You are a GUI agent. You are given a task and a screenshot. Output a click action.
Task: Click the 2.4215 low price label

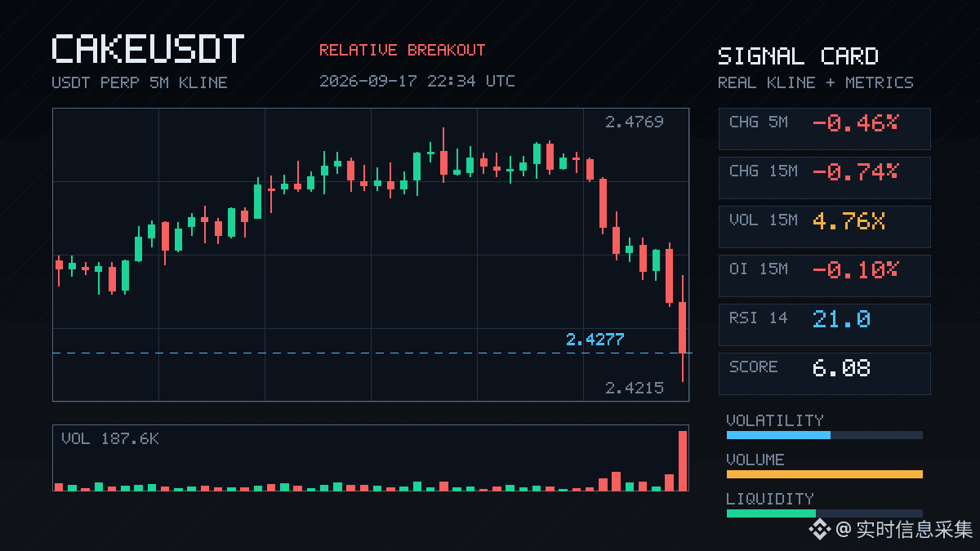click(x=635, y=389)
